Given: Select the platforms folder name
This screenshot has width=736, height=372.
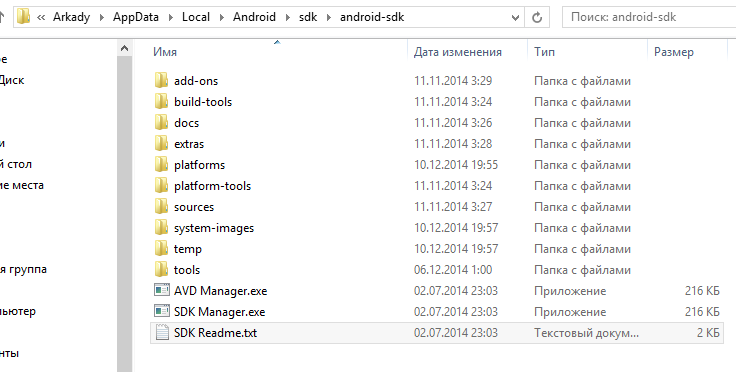Looking at the screenshot, I should pyautogui.click(x=199, y=165).
